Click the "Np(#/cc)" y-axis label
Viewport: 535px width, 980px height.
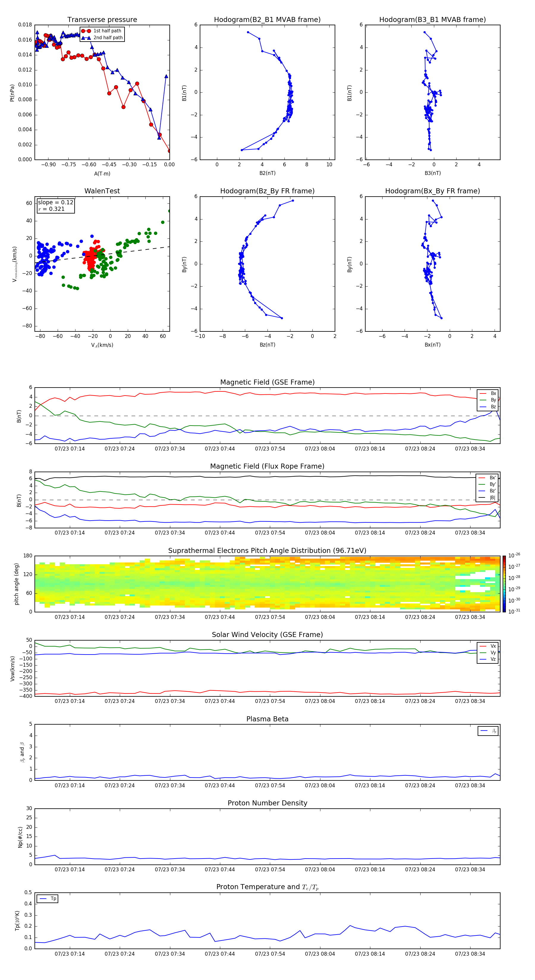(x=20, y=837)
